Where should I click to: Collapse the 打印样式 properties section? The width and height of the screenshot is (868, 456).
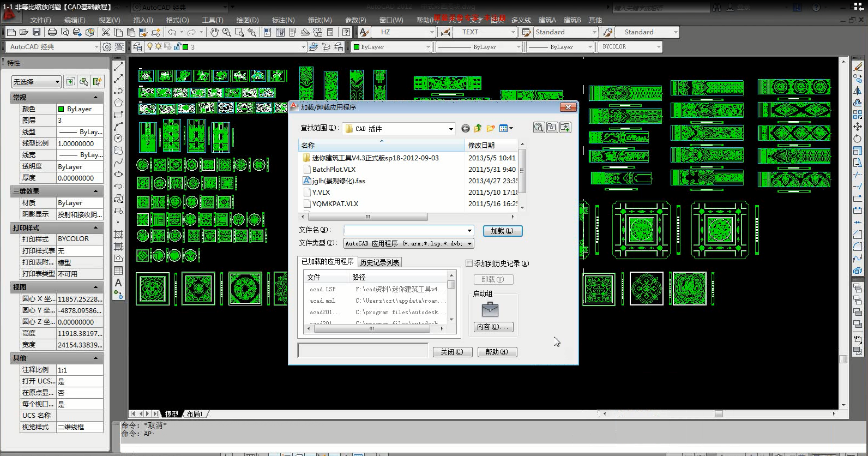[x=96, y=227]
